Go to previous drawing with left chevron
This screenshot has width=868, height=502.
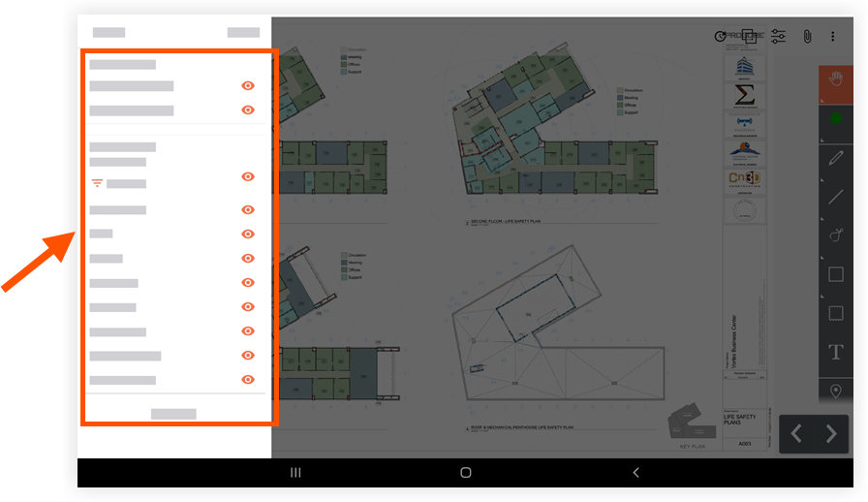796,433
